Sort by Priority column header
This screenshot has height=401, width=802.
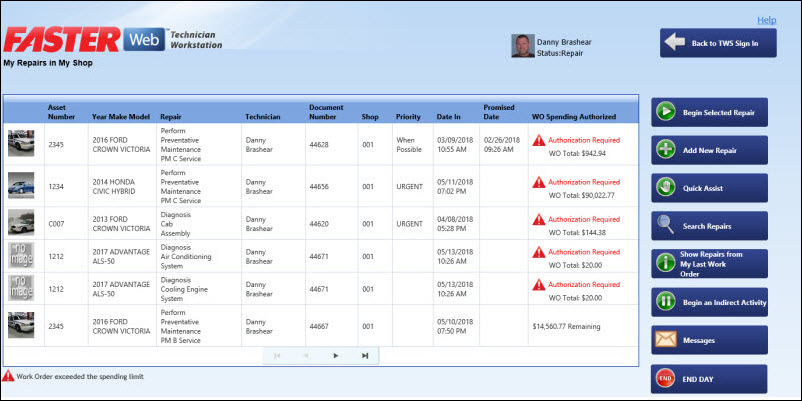[408, 117]
